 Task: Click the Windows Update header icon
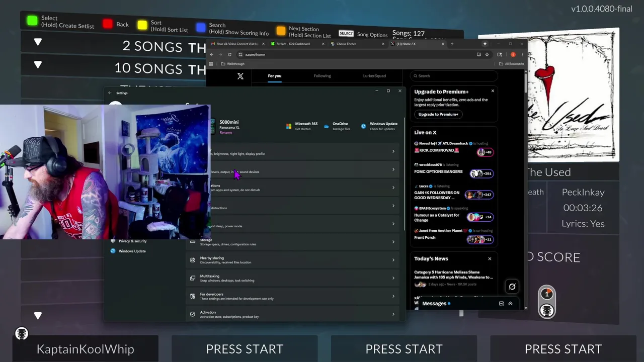[x=363, y=126]
